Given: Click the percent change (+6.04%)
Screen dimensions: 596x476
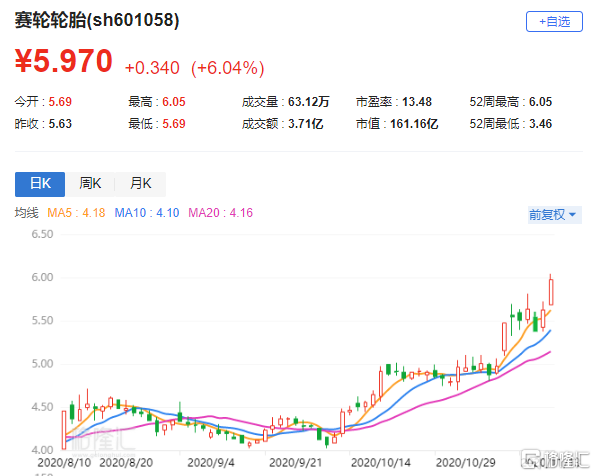Looking at the screenshot, I should [227, 68].
